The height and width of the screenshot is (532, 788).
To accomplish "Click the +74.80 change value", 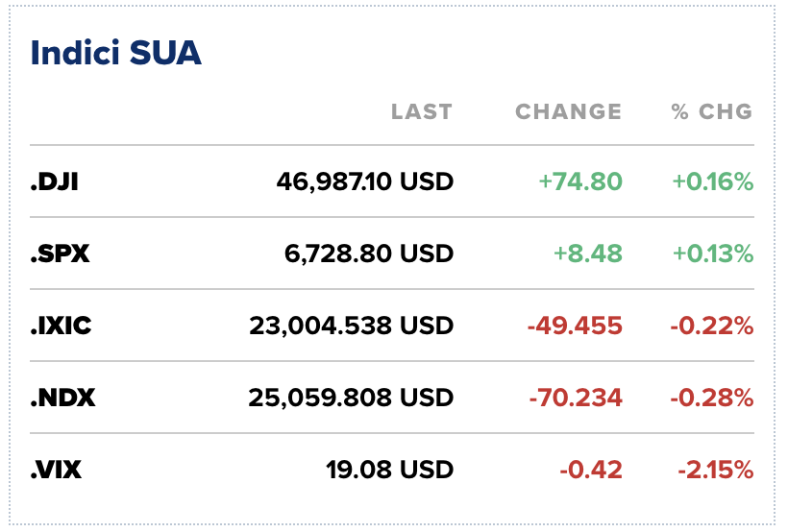I will point(579,181).
